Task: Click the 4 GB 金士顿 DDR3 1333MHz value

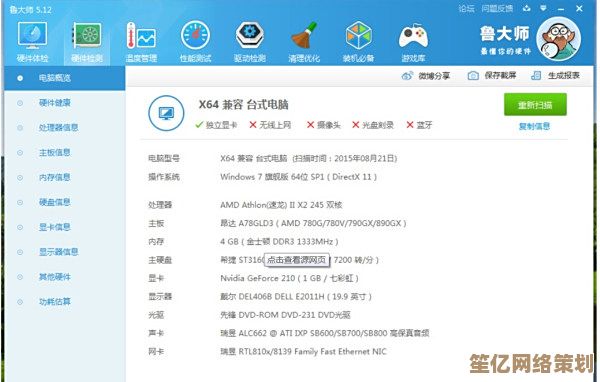Action: [279, 242]
